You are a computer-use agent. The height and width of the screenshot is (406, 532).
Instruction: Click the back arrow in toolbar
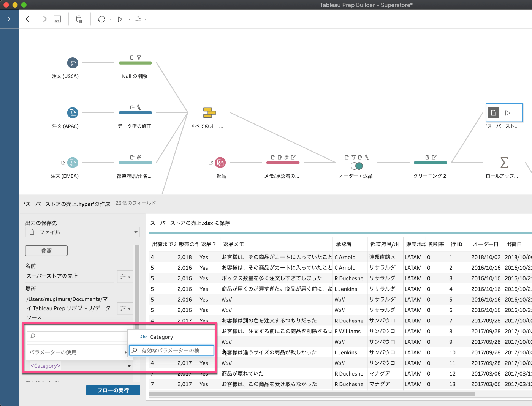29,19
